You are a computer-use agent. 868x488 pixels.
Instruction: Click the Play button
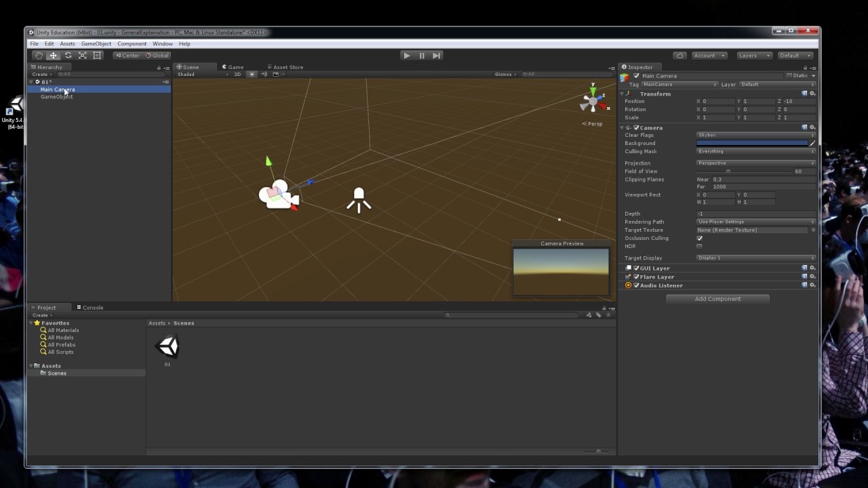click(x=407, y=56)
